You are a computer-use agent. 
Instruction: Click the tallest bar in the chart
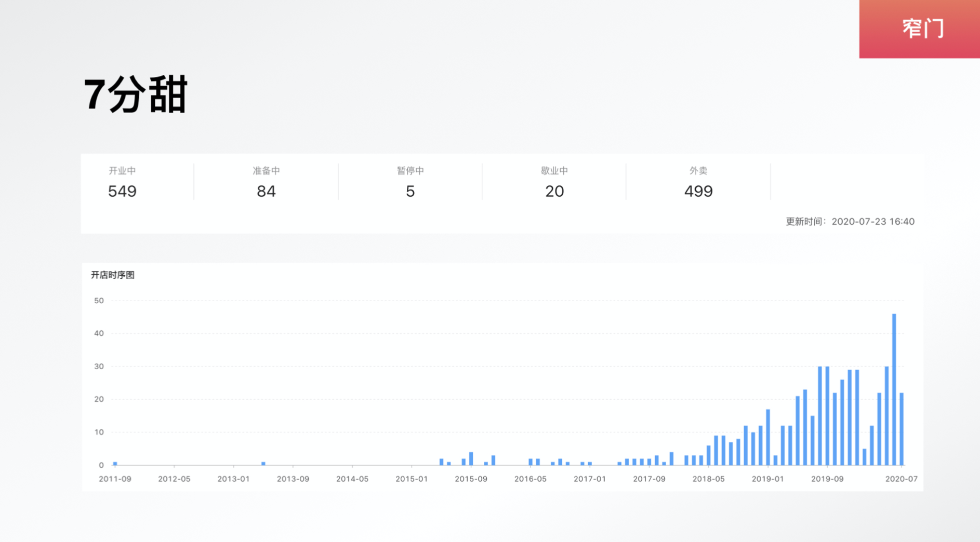pos(894,389)
